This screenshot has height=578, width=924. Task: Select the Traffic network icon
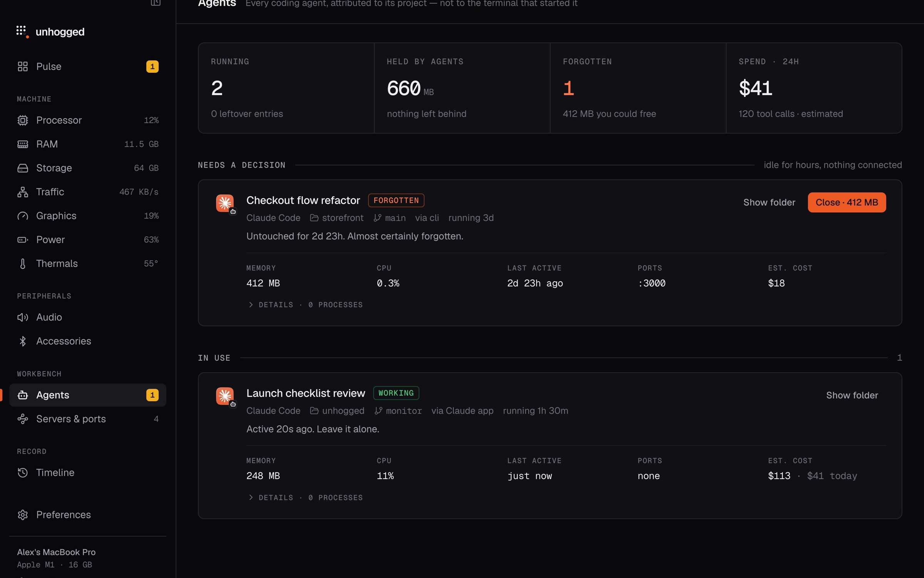(x=23, y=192)
